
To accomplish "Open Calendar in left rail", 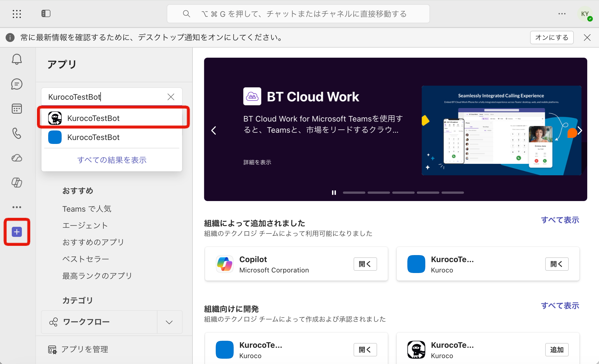I will [x=17, y=109].
